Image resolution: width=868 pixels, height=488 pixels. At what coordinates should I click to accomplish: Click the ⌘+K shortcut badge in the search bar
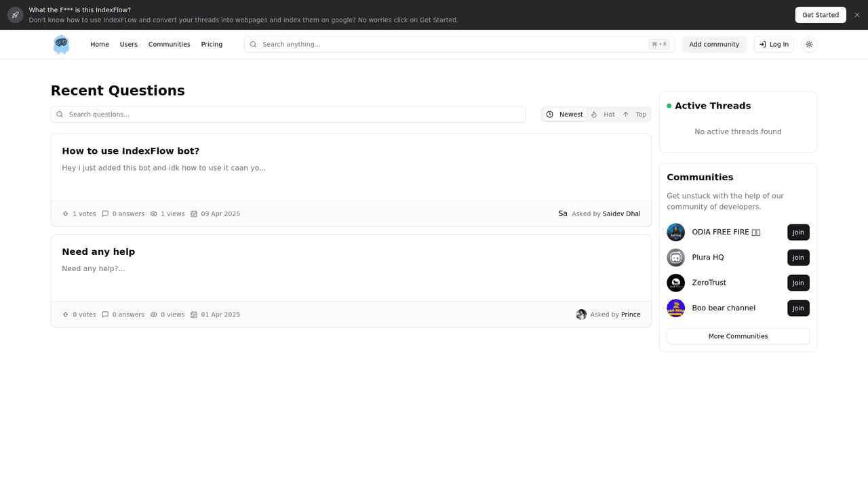point(659,44)
